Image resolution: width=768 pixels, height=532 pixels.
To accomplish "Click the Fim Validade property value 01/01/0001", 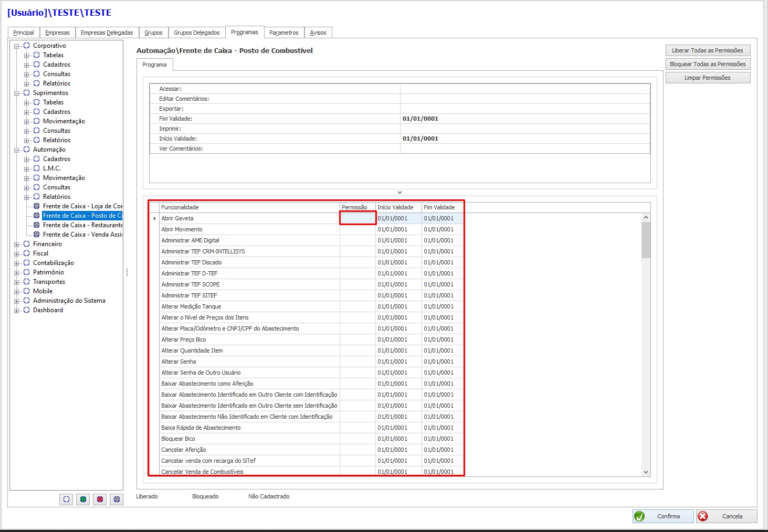I will (x=525, y=119).
